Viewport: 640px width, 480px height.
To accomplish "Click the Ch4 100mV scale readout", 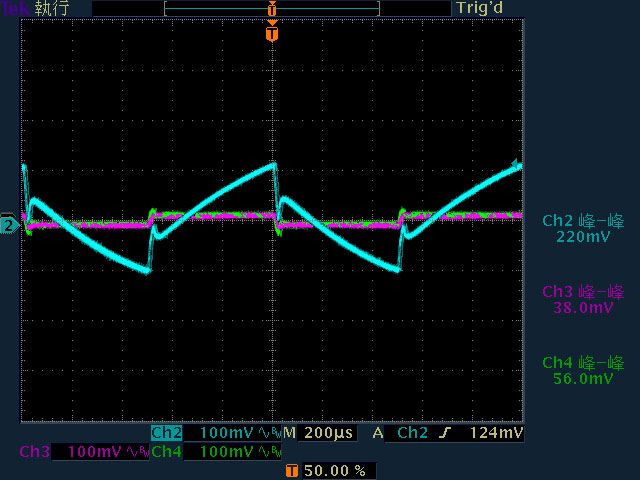I will point(226,452).
